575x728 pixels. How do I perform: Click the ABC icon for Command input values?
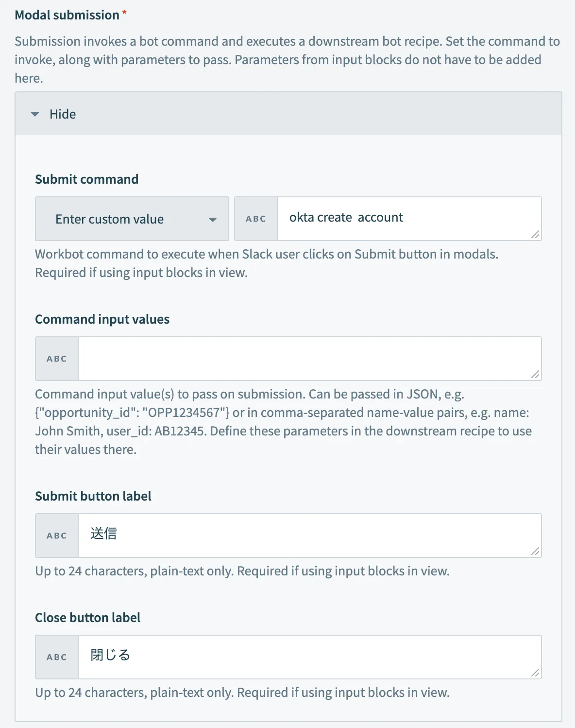[x=57, y=359]
